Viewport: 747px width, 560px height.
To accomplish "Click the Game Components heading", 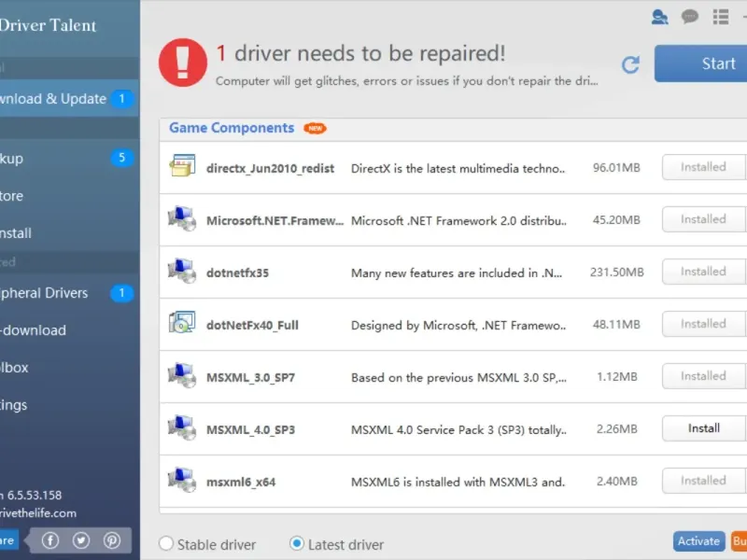I will coord(232,128).
